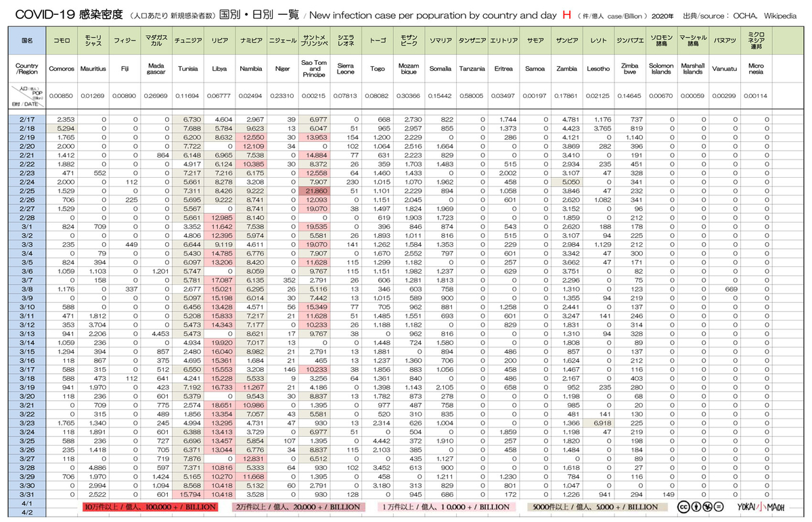Select the 4/2 date row label

click(28, 513)
